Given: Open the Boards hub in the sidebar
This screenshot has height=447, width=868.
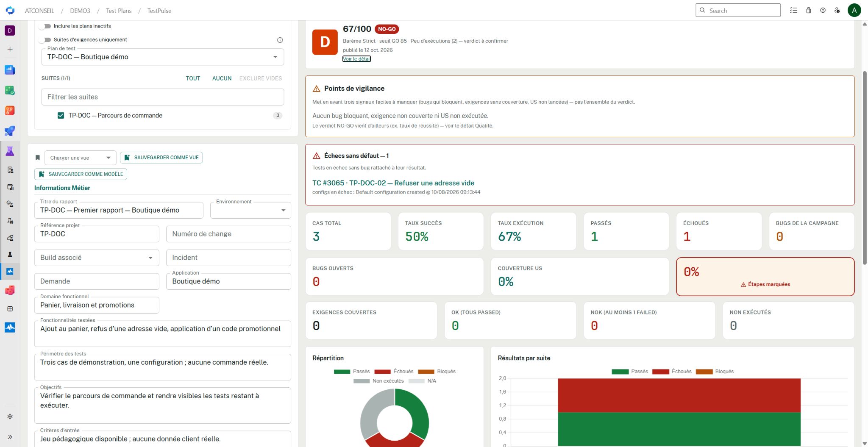Looking at the screenshot, I should click(x=10, y=90).
